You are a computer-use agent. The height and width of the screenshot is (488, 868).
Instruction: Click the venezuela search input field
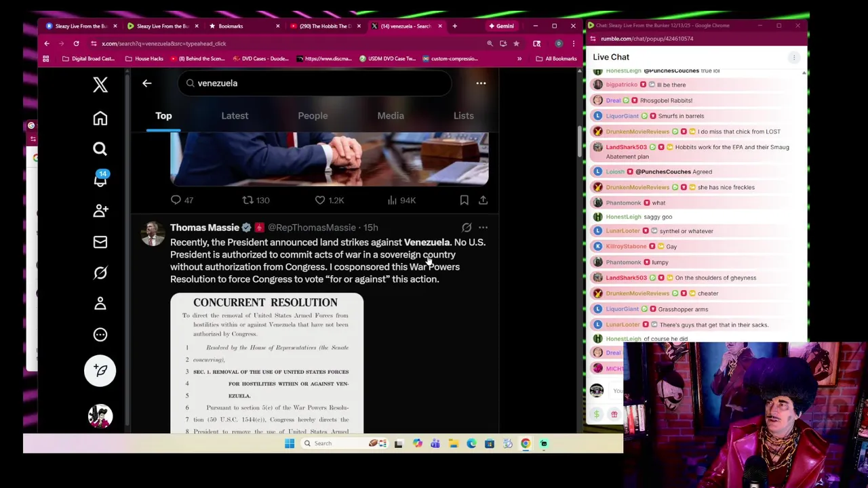[x=315, y=83]
